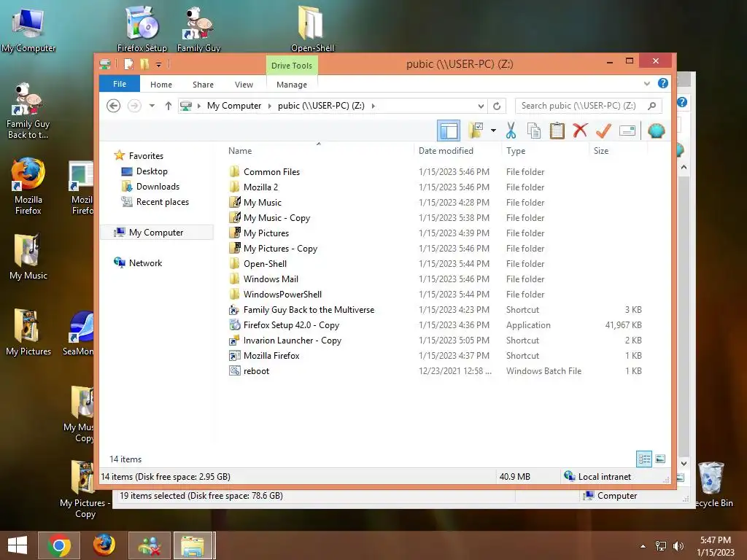Select Network in navigation pane
The height and width of the screenshot is (560, 747).
[145, 262]
